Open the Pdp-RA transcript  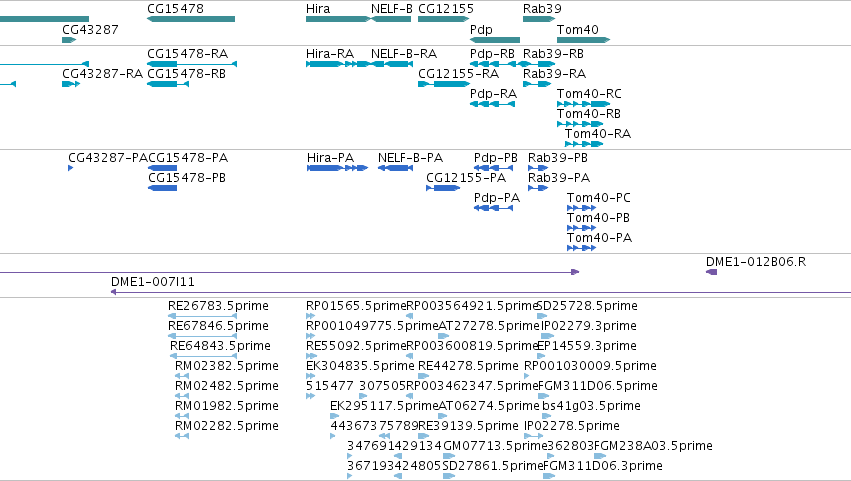tap(492, 104)
